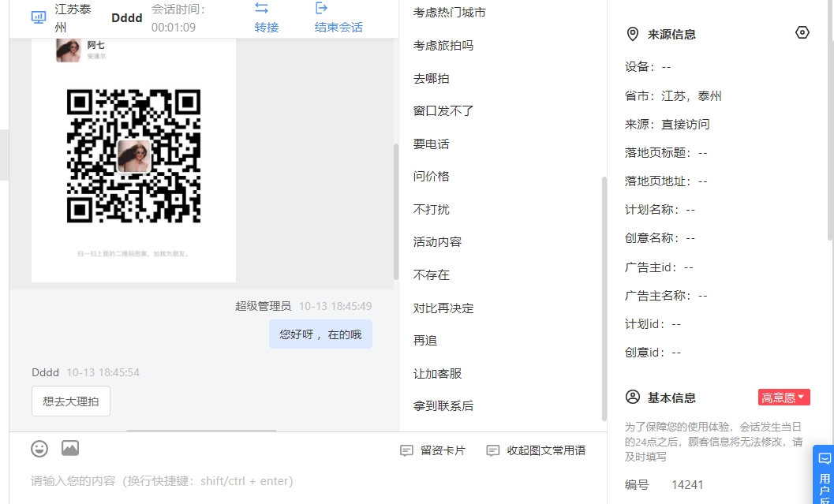Image resolution: width=834 pixels, height=504 pixels.
Task: Click the 广告主id field
Action: coord(659,267)
